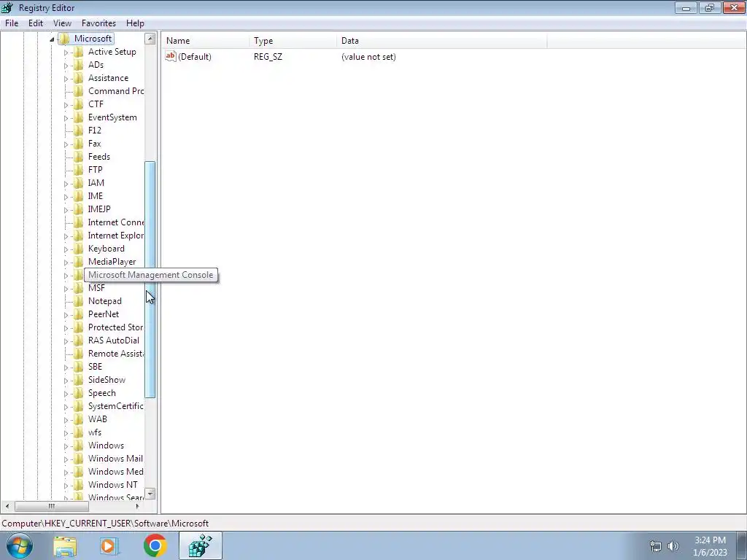This screenshot has height=560, width=747.
Task: Click the volume speaker tray icon
Action: click(673, 546)
